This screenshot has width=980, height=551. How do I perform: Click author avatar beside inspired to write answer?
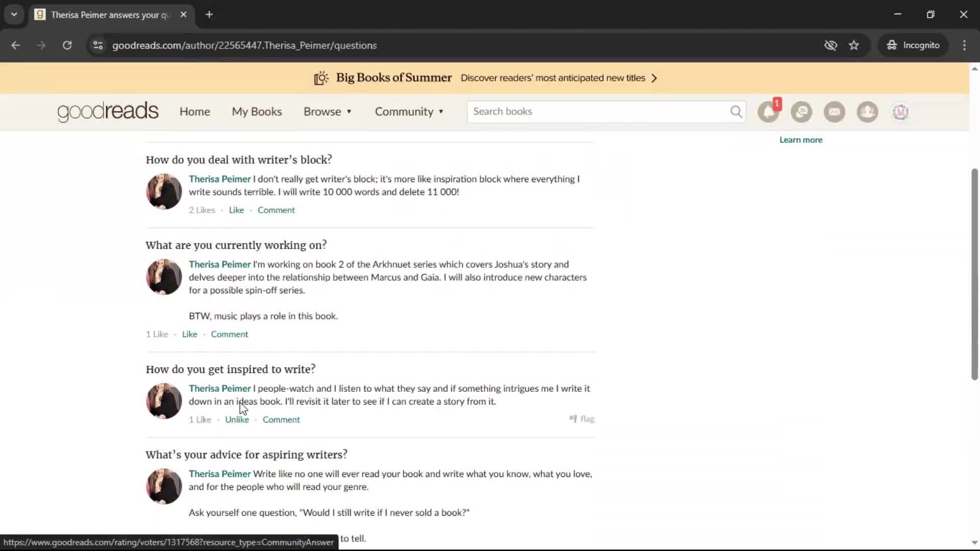(x=164, y=400)
